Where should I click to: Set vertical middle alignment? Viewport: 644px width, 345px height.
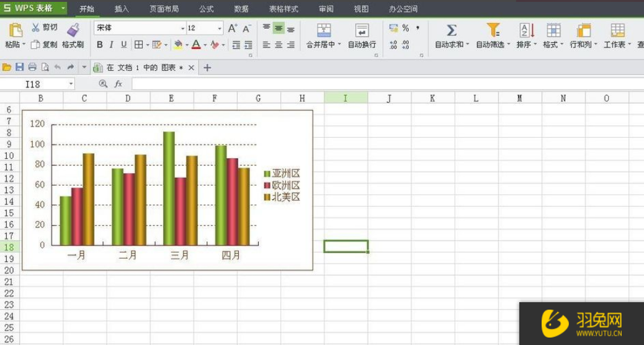pyautogui.click(x=279, y=28)
